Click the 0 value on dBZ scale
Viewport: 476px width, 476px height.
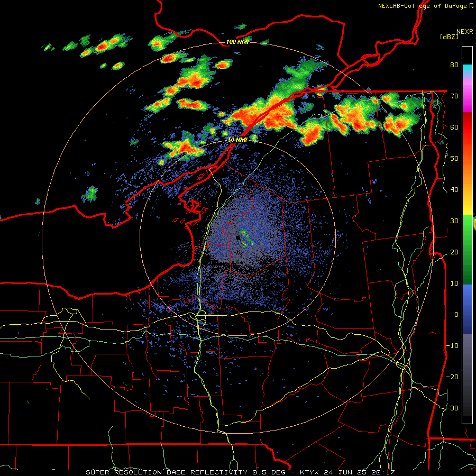click(456, 315)
